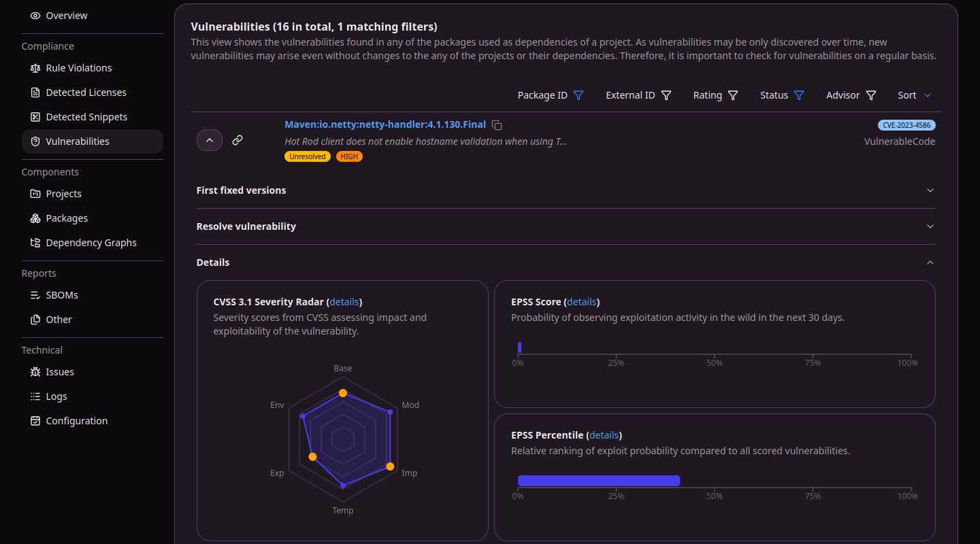
Task: Click the External ID filter funnel icon
Action: coord(666,95)
